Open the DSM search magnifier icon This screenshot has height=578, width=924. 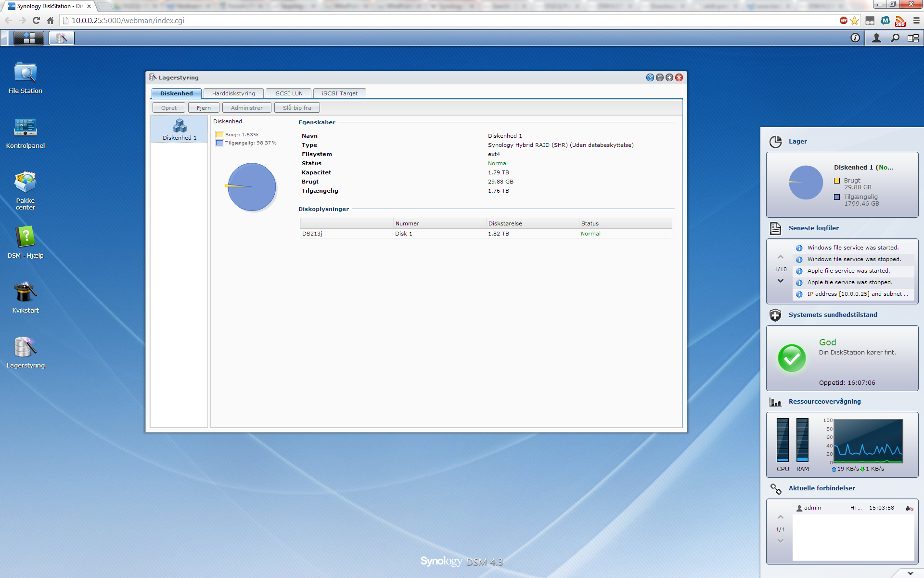895,38
